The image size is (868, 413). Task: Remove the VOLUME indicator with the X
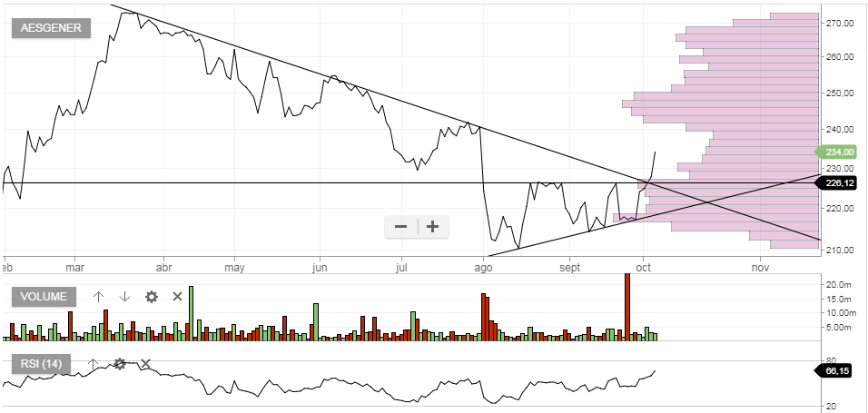pyautogui.click(x=177, y=297)
